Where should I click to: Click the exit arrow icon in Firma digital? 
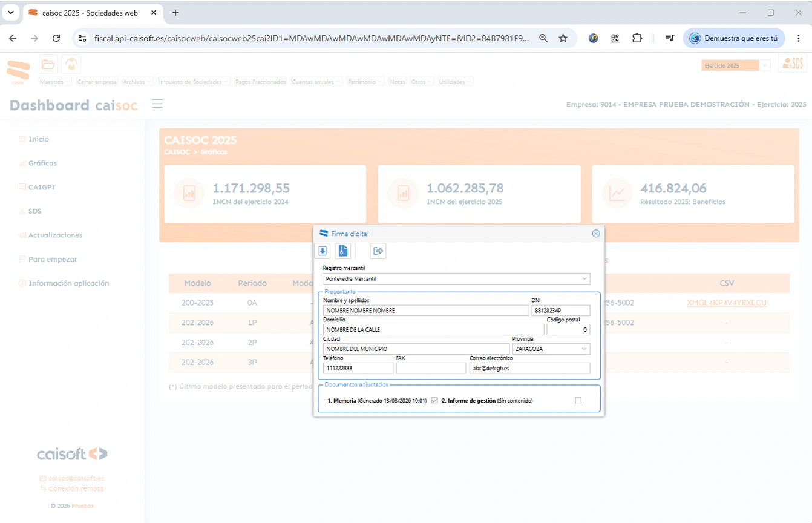[x=379, y=251]
